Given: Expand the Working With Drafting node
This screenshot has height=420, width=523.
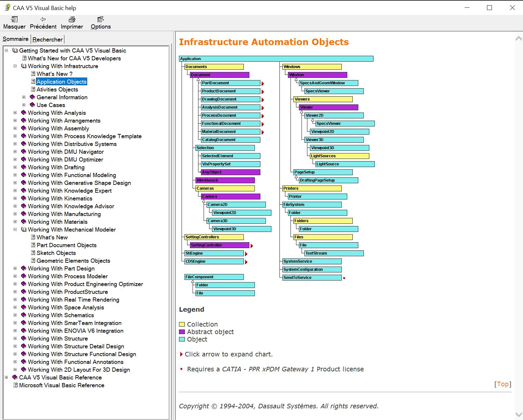Looking at the screenshot, I should (15, 167).
